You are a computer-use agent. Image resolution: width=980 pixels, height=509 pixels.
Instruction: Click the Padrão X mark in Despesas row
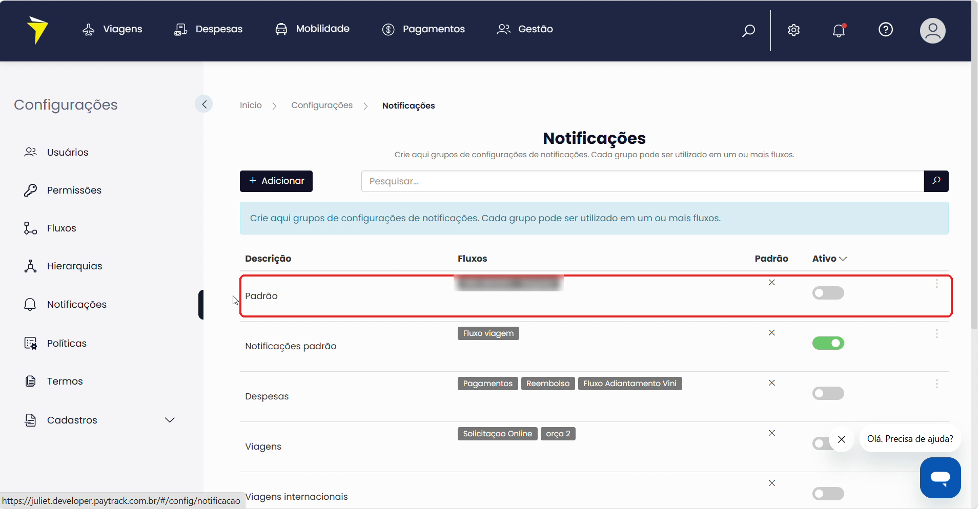772,383
